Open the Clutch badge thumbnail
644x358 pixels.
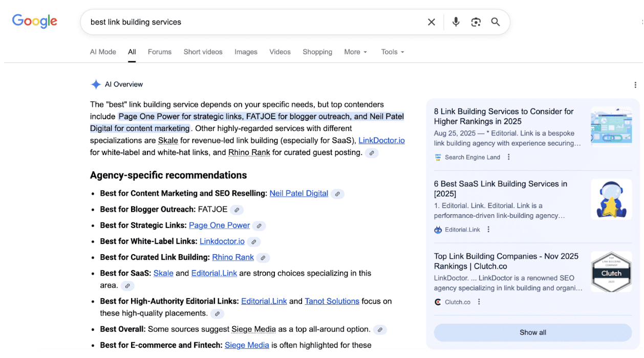[x=611, y=272]
